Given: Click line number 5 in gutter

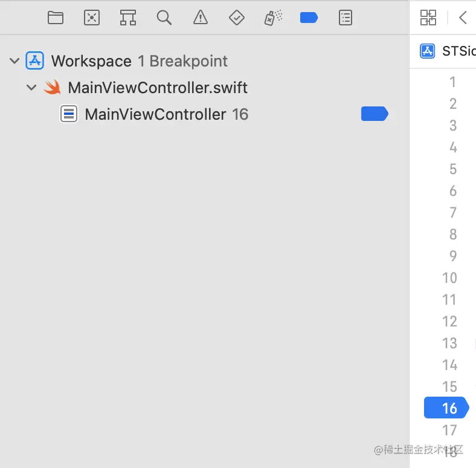Looking at the screenshot, I should click(453, 169).
